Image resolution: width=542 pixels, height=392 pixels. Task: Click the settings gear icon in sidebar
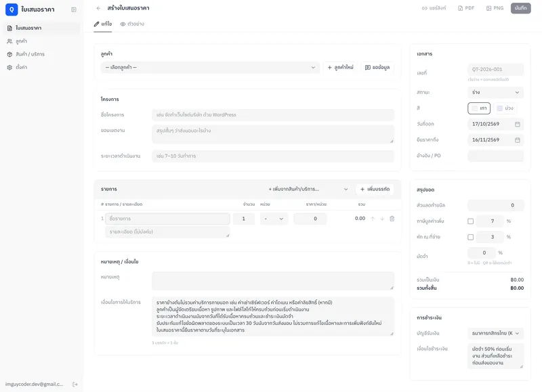coord(9,67)
